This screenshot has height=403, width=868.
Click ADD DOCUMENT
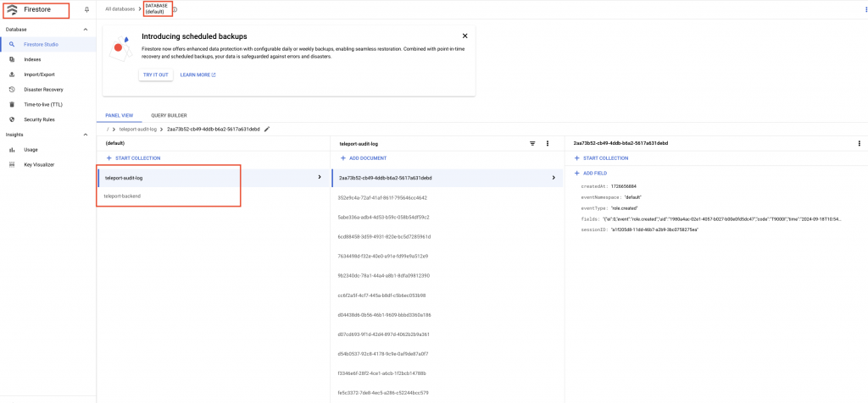point(363,158)
